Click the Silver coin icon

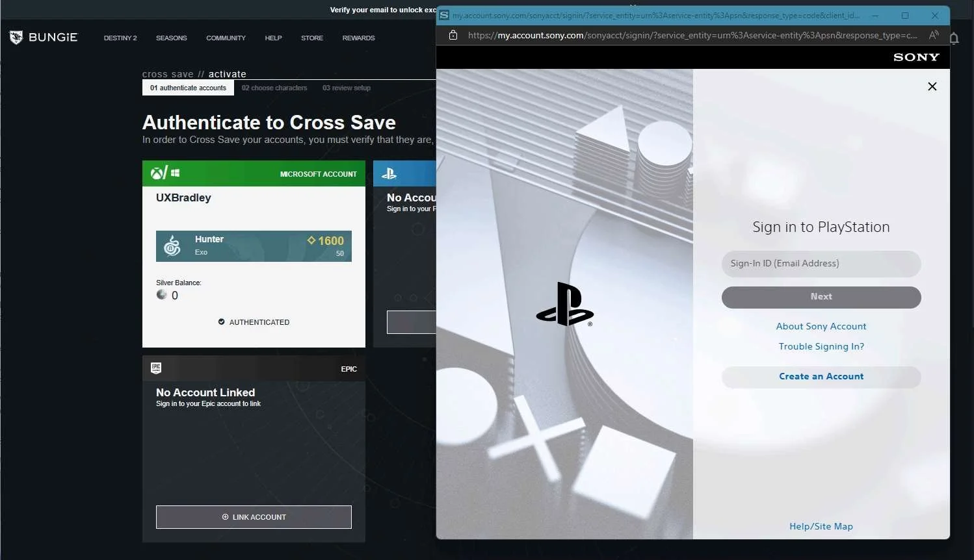162,295
